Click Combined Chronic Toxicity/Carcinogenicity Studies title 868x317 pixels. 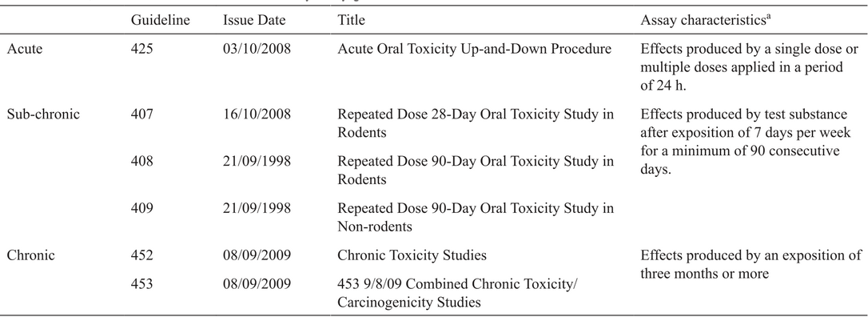457,294
